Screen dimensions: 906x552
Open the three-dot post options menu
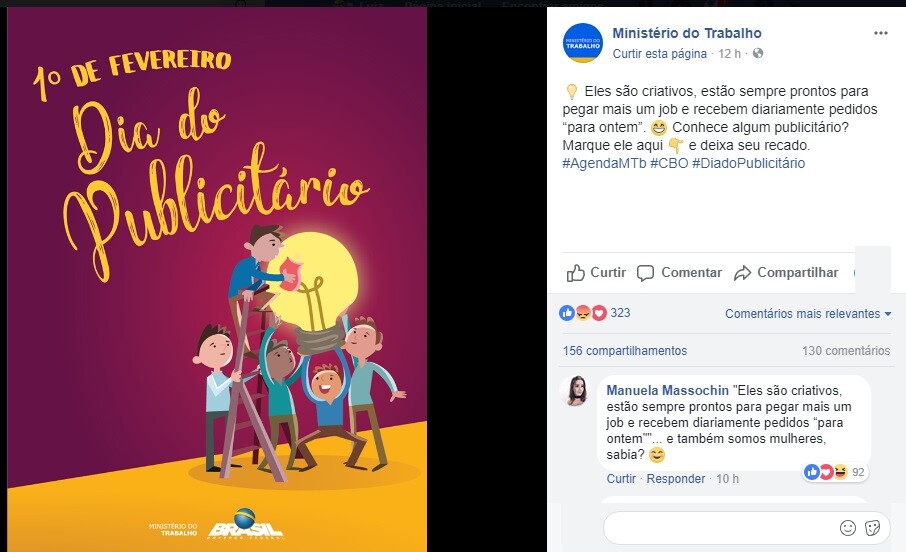(x=881, y=34)
